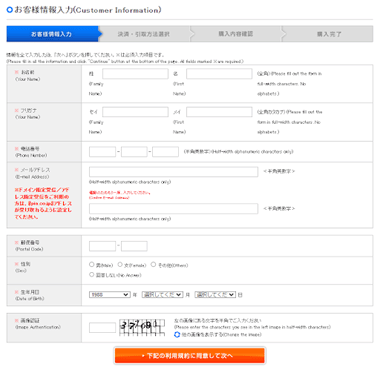The image size is (380, 367).
Task: Click the second Postal Code box
Action: [134, 246]
